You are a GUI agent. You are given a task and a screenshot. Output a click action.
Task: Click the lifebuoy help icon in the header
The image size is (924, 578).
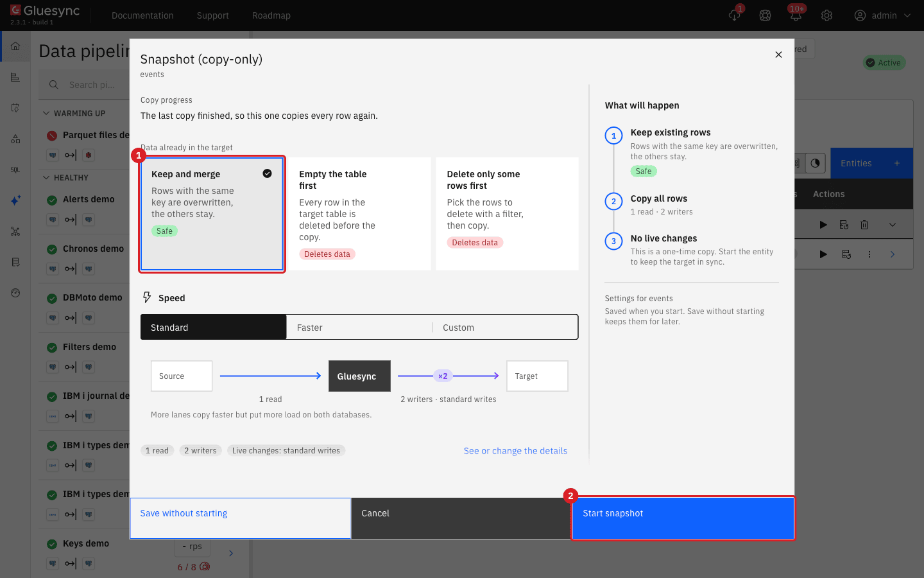(x=766, y=15)
